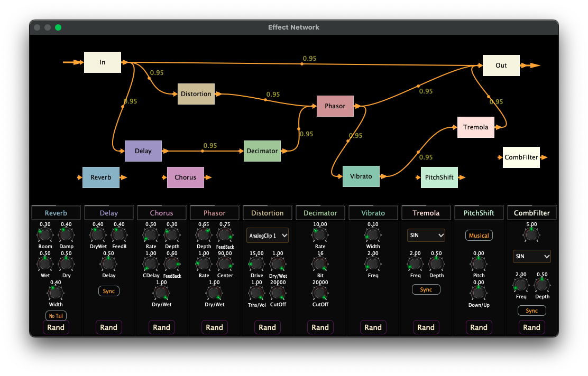Click the CombFilter node input arrow
Screen dimensions: 588x376
500,157
